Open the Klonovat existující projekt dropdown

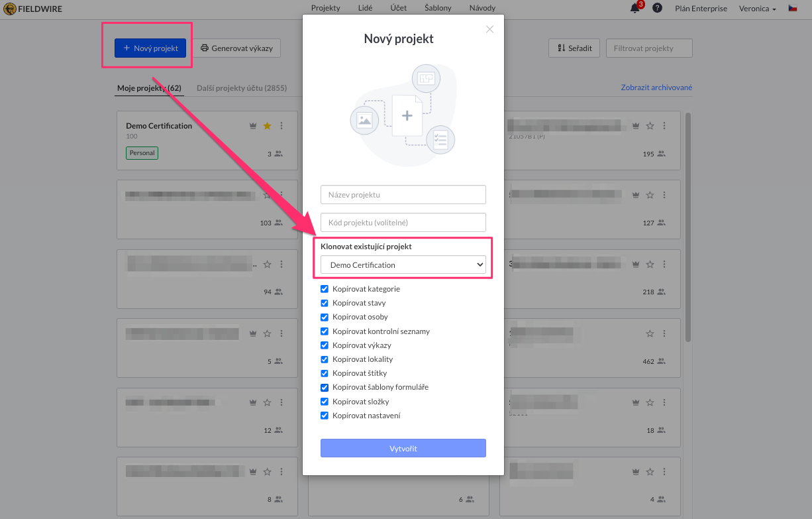coord(403,265)
